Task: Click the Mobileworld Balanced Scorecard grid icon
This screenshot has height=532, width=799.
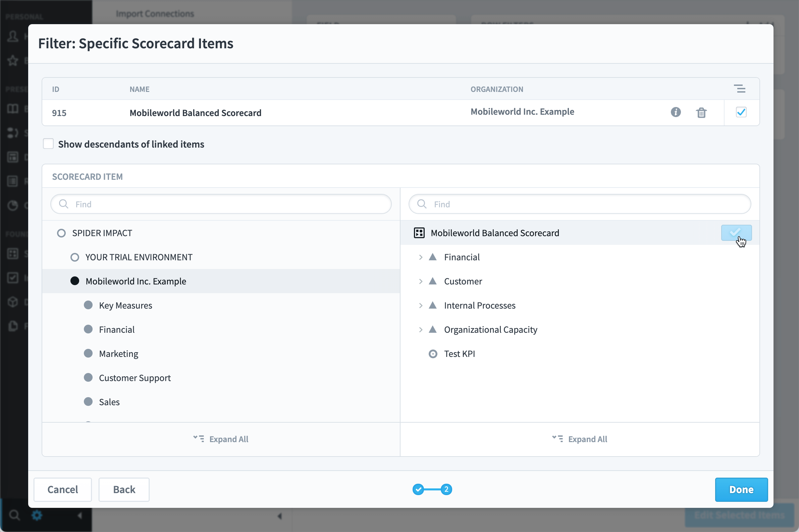Action: pyautogui.click(x=419, y=233)
